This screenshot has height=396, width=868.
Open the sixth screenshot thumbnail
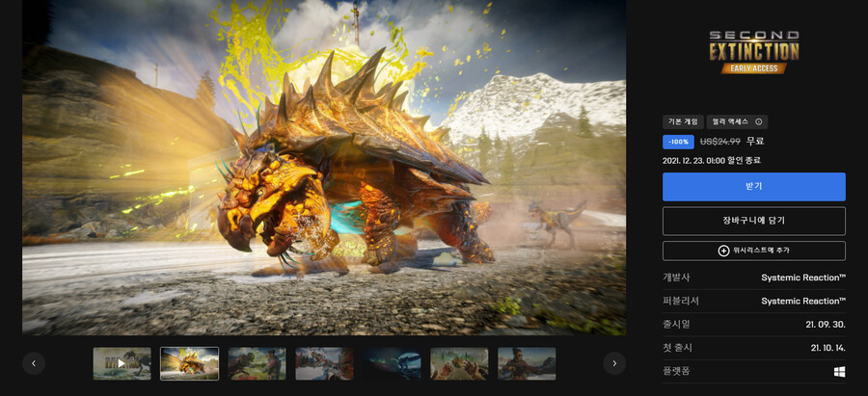[459, 363]
